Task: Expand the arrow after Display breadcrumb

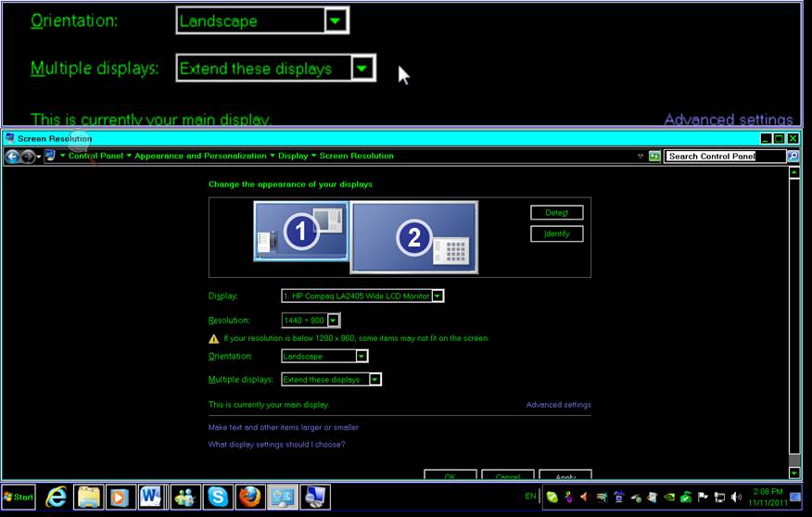Action: pyautogui.click(x=313, y=156)
